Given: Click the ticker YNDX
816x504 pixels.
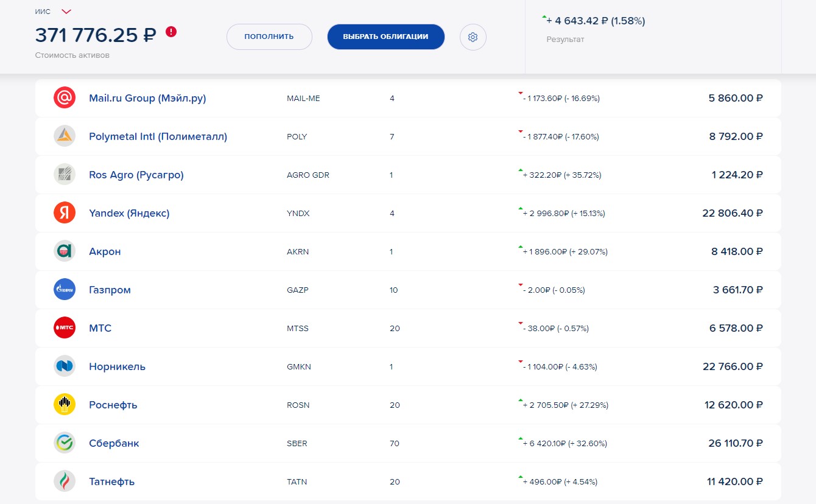Looking at the screenshot, I should [298, 213].
